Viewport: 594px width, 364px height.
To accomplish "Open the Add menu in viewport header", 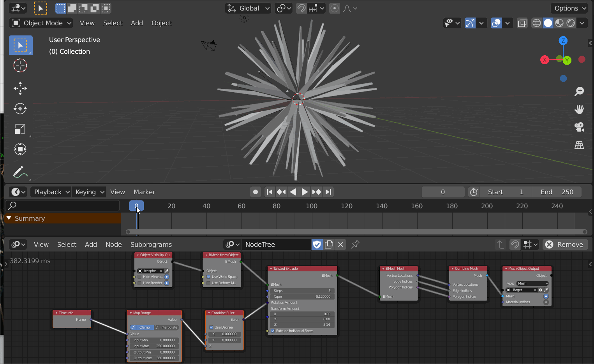I will point(137,23).
